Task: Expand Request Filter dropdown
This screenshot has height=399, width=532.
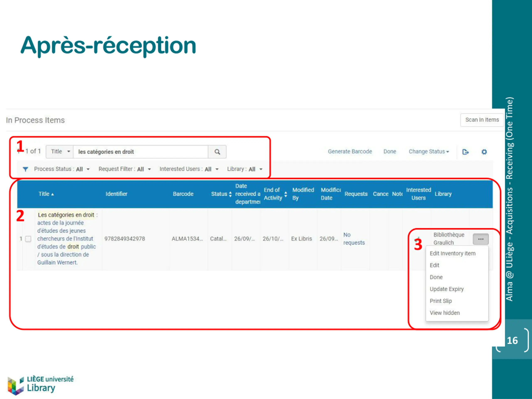Action: coord(124,169)
